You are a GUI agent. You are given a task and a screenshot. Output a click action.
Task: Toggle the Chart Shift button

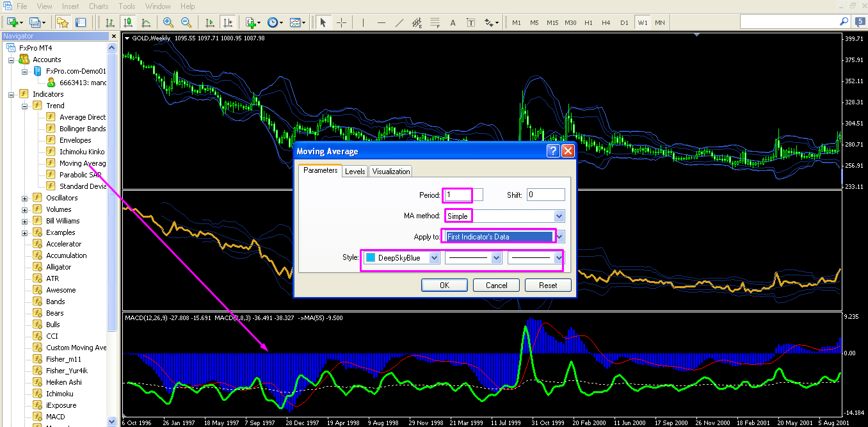click(x=228, y=22)
